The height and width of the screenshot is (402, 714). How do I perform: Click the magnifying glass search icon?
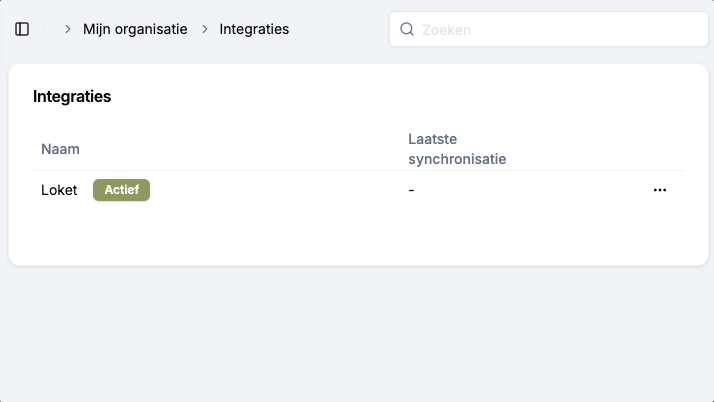point(407,29)
